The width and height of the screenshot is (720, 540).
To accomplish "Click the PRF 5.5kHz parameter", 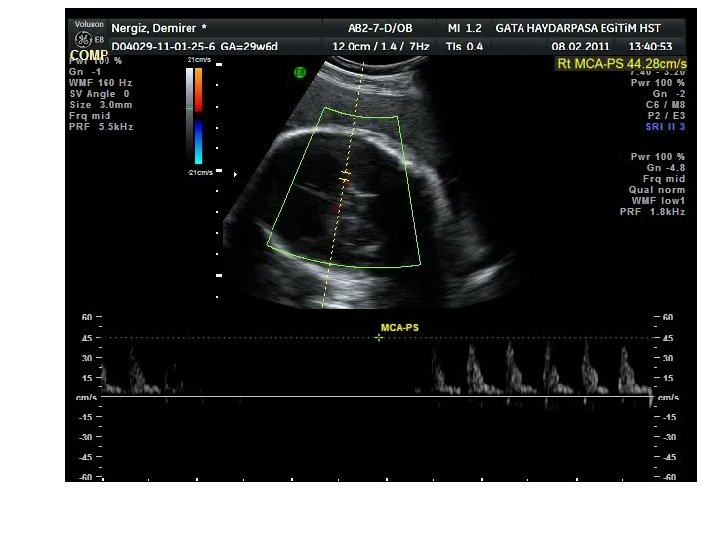I will click(101, 127).
